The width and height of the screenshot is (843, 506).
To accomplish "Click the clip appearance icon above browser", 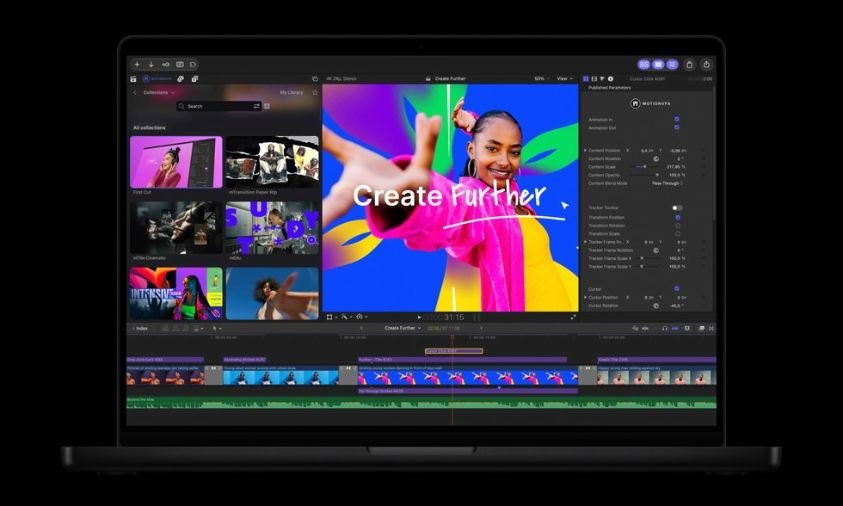I will pos(315,79).
